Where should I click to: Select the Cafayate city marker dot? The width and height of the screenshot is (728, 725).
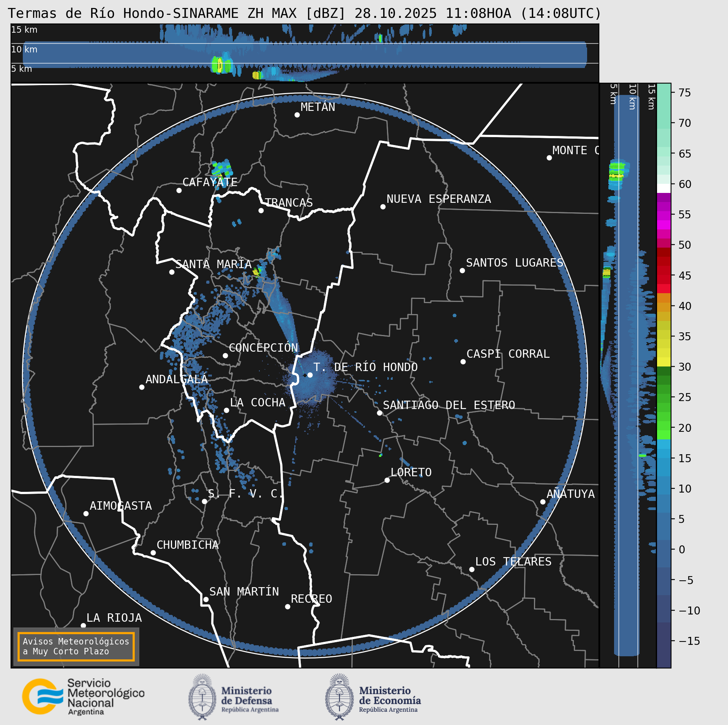point(179,190)
